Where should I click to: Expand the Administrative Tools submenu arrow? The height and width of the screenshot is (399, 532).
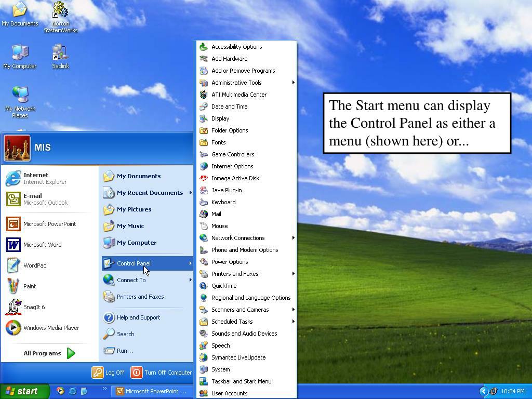(293, 83)
